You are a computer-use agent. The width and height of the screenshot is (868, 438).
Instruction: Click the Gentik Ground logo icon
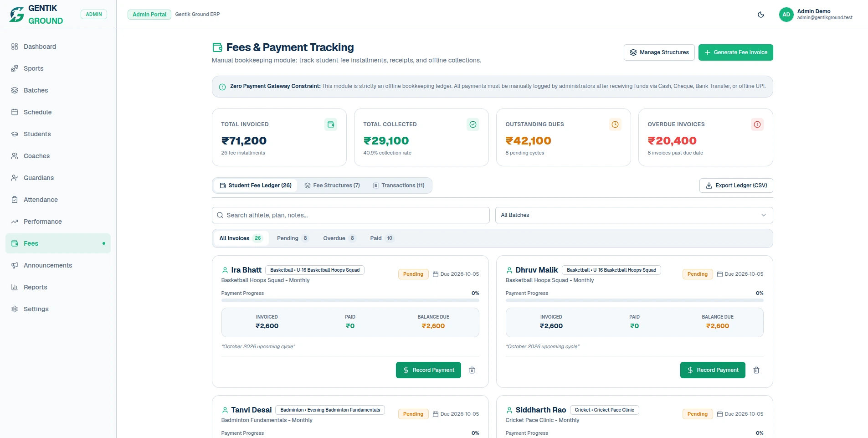[17, 15]
